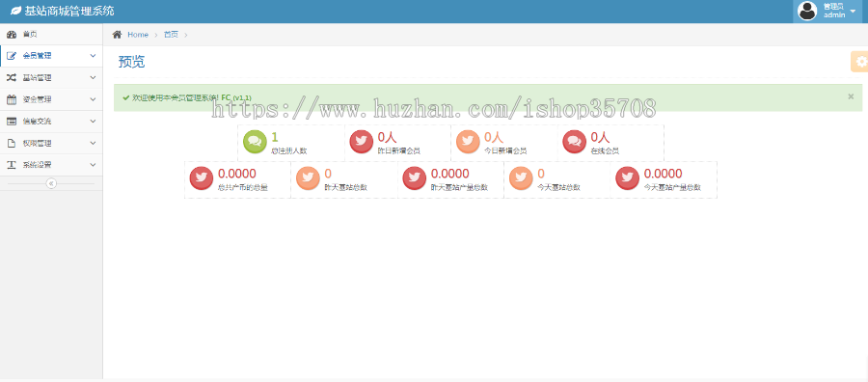Open the admin user dropdown arrow
Image resolution: width=868 pixels, height=382 pixels.
[853, 11]
